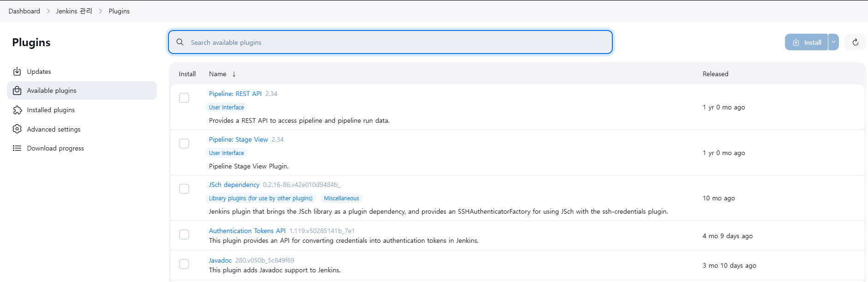Click the refresh plugin list icon
868x282 pixels.
(855, 42)
